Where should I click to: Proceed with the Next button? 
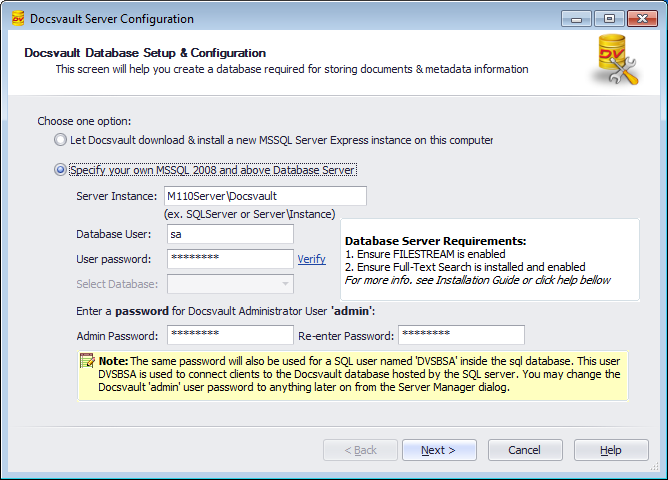click(439, 450)
